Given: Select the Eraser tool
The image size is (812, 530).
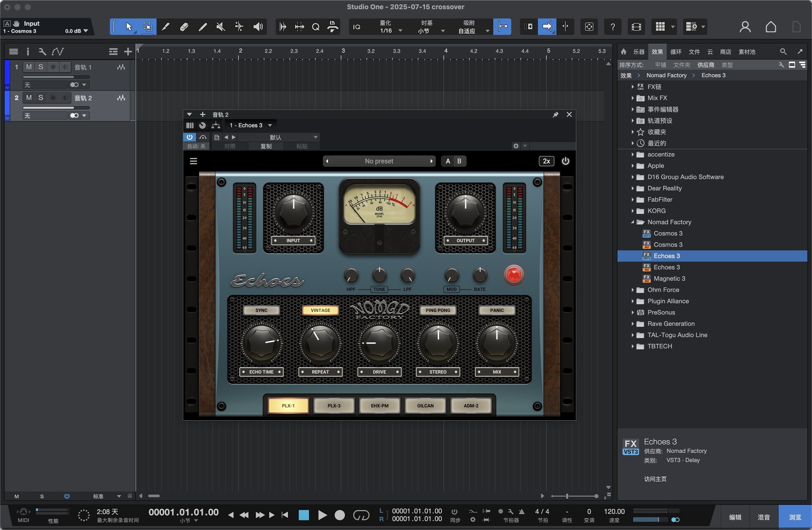Looking at the screenshot, I should click(184, 27).
